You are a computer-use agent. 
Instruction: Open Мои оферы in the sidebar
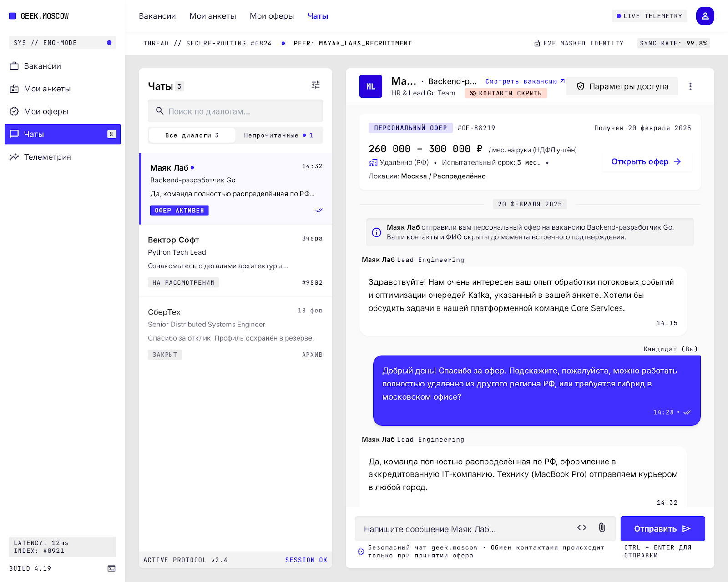point(62,111)
